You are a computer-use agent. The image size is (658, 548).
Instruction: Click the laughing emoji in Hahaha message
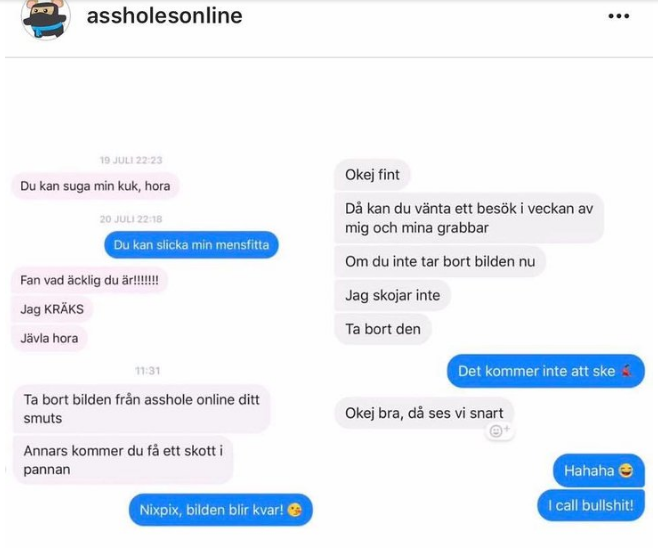click(626, 471)
